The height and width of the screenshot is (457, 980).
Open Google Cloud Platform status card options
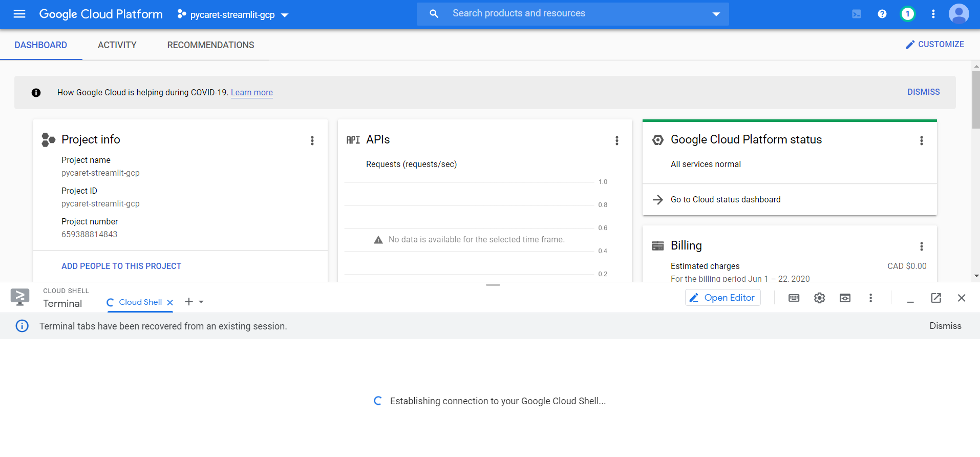[921, 140]
